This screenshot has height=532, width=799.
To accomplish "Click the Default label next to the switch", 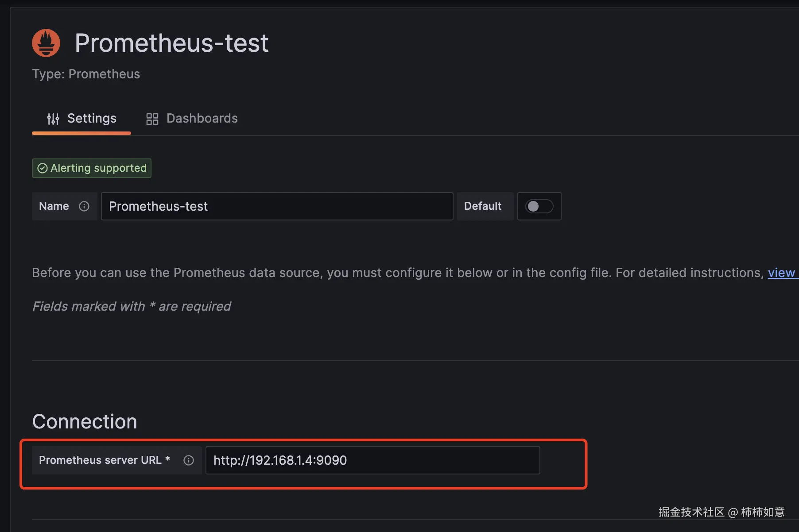I will [x=482, y=206].
